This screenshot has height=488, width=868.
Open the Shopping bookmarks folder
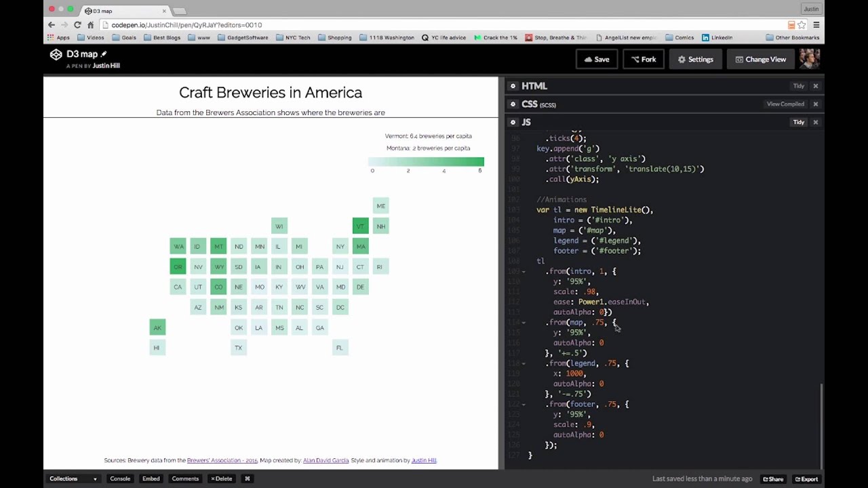(x=334, y=38)
